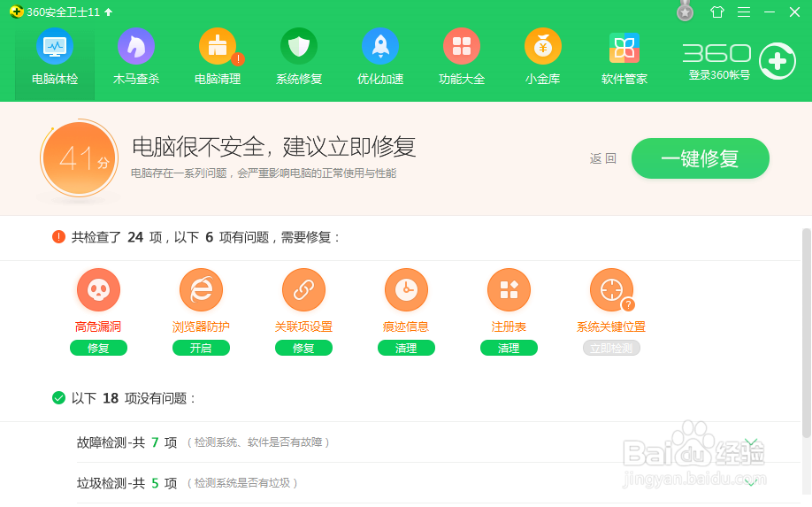Click the 41分 score circle
The width and height of the screenshot is (812, 507).
[80, 158]
